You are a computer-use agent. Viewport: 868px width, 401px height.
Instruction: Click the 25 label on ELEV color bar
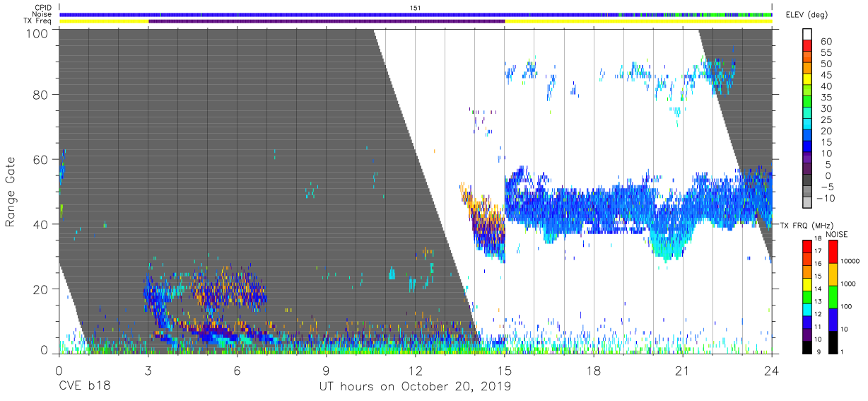point(825,120)
